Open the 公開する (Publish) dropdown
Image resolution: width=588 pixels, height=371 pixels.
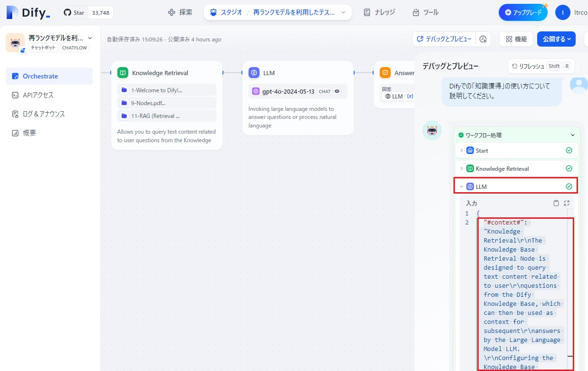click(x=557, y=39)
